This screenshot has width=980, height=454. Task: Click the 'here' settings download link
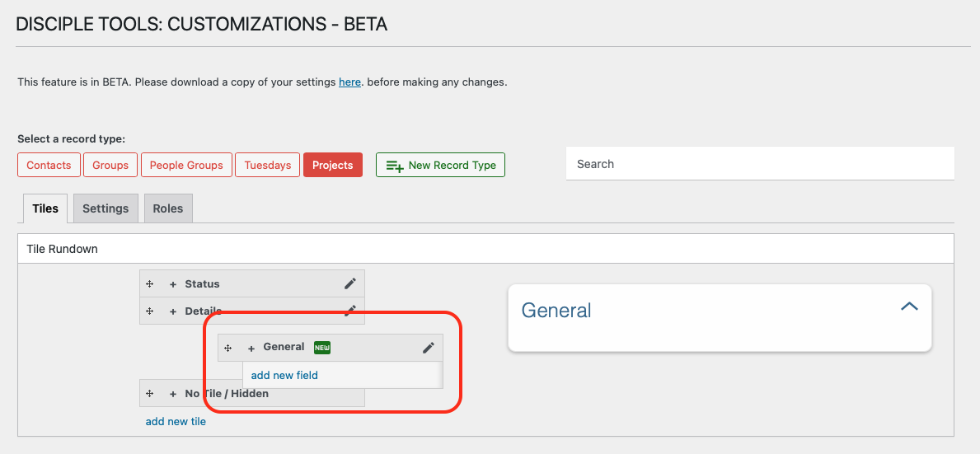coord(349,82)
